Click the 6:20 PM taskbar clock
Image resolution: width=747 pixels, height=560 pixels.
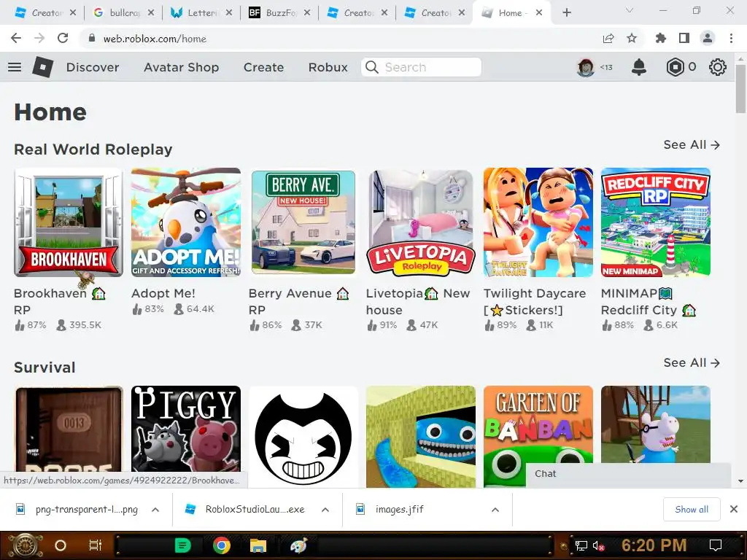click(x=654, y=545)
